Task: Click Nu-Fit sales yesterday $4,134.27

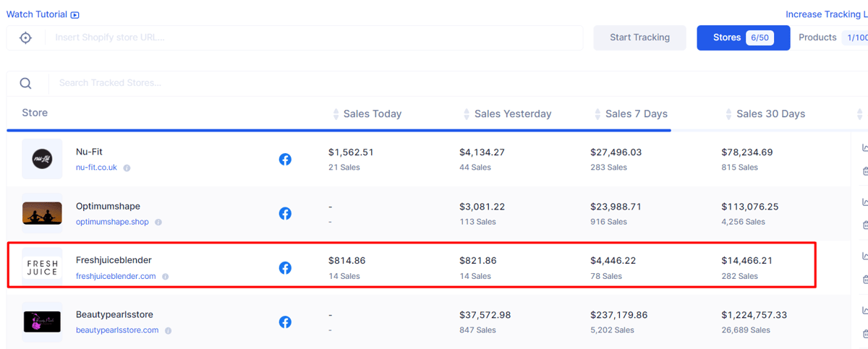Action: 483,152
